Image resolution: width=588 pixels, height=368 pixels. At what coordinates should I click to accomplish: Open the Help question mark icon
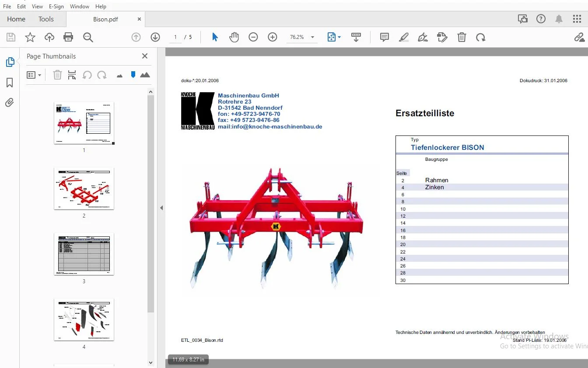tap(541, 19)
